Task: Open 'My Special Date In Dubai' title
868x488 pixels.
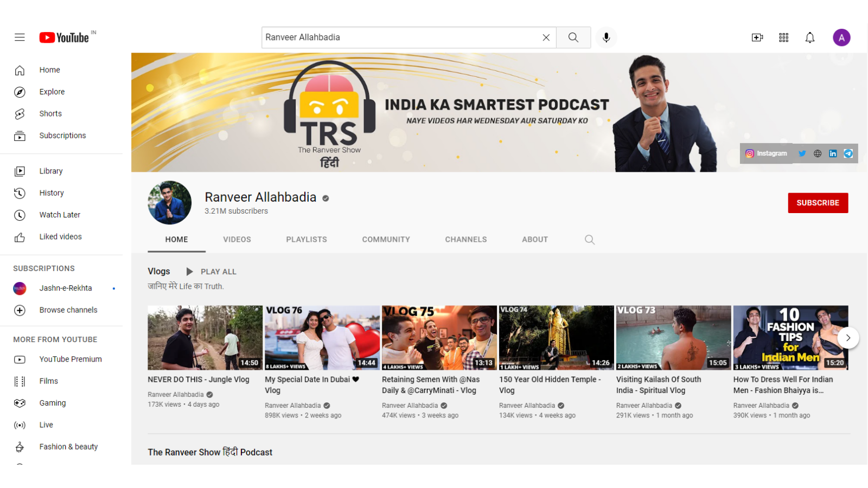Action: [x=312, y=385]
